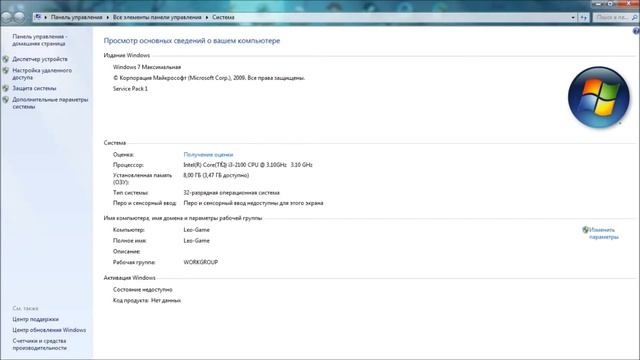Click the Просмотр основных сведений page heading
This screenshot has width=640, height=360.
tap(192, 41)
